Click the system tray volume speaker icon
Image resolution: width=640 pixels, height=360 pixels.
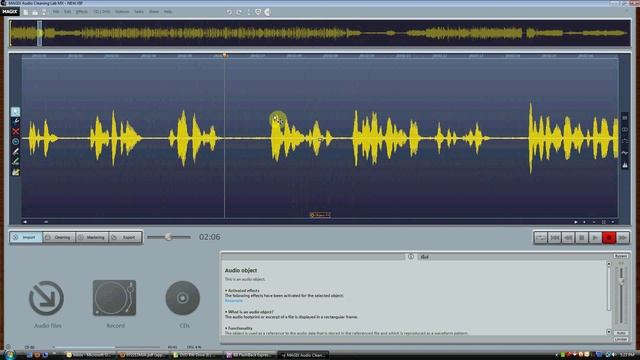614,355
